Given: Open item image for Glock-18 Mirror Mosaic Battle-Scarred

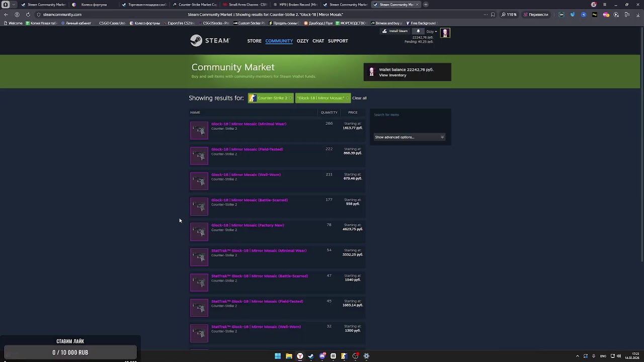Looking at the screenshot, I should point(199,207).
